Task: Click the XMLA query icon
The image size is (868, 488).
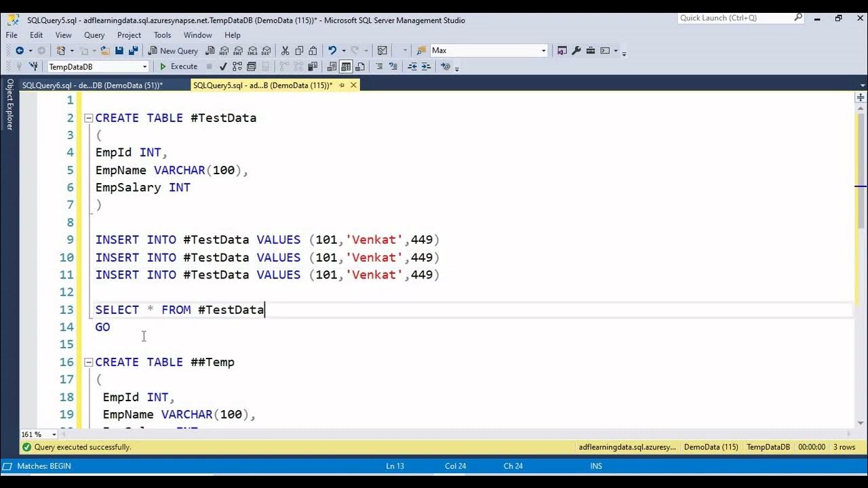Action: click(252, 50)
